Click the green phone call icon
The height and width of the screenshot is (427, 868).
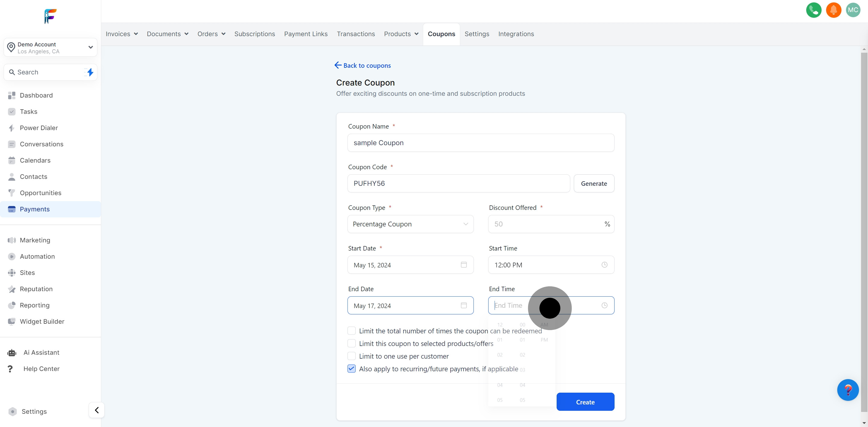pos(813,10)
